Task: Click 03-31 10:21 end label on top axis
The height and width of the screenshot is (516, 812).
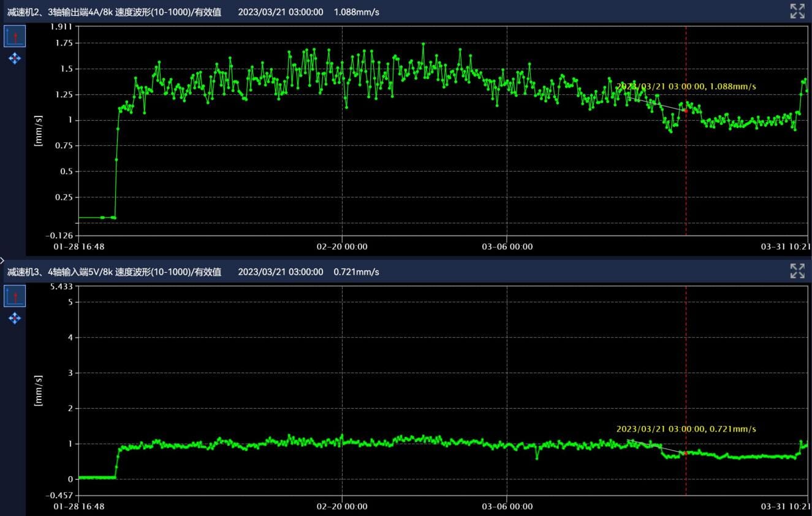Action: pyautogui.click(x=785, y=246)
